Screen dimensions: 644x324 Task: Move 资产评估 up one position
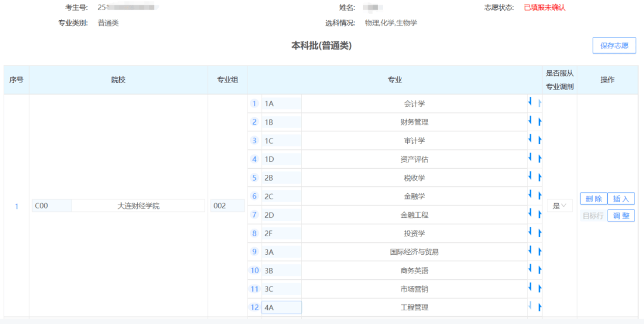click(x=540, y=159)
